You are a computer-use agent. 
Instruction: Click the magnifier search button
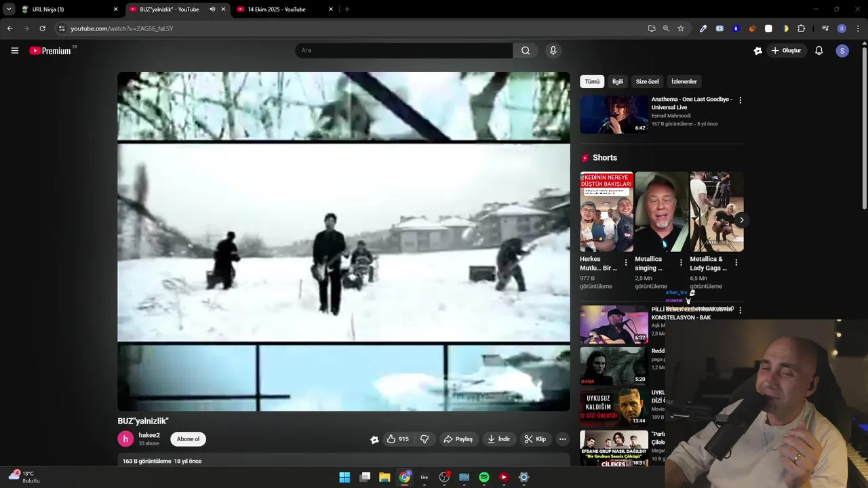click(x=526, y=50)
